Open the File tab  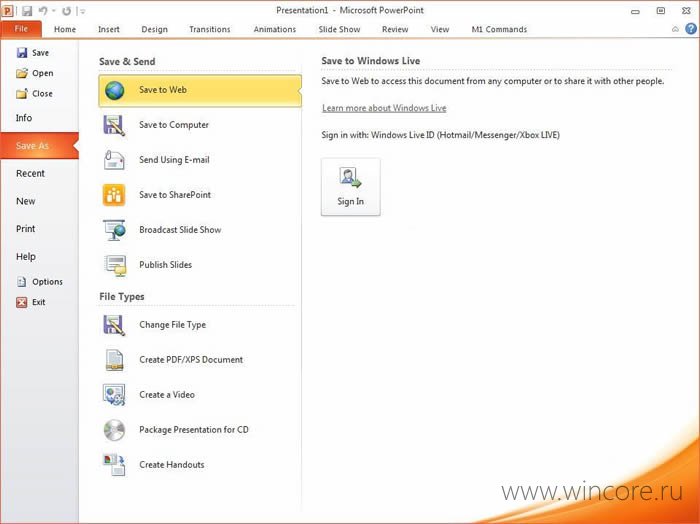tap(21, 29)
